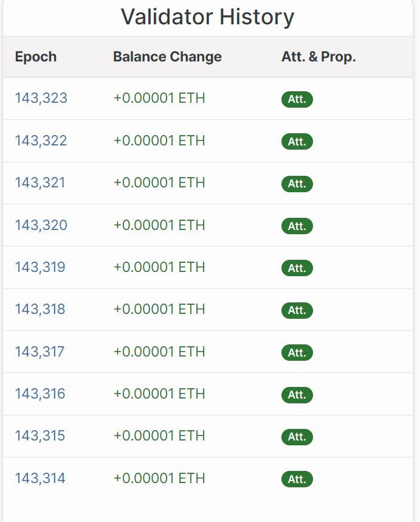Open epoch 143,320 link

coord(41,225)
